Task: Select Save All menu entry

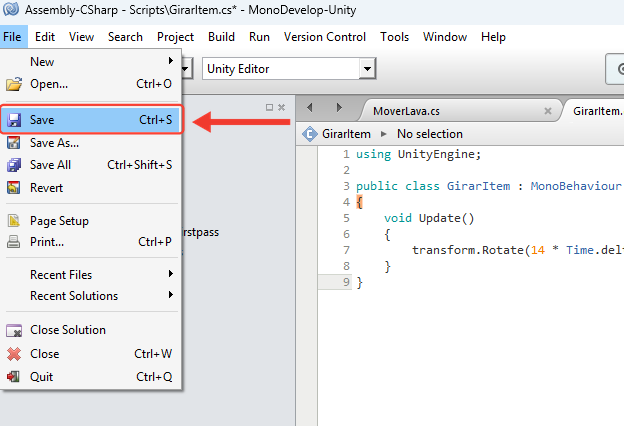Action: click(91, 165)
